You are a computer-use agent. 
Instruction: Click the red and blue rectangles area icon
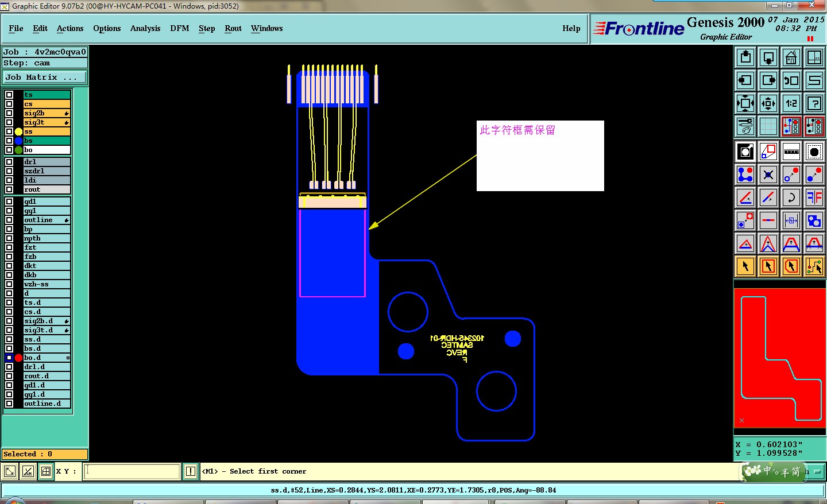click(768, 152)
